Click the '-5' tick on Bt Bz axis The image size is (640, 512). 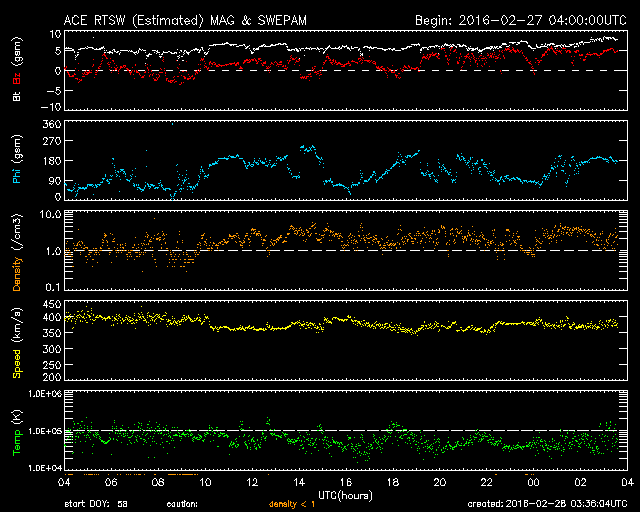pyautogui.click(x=53, y=91)
